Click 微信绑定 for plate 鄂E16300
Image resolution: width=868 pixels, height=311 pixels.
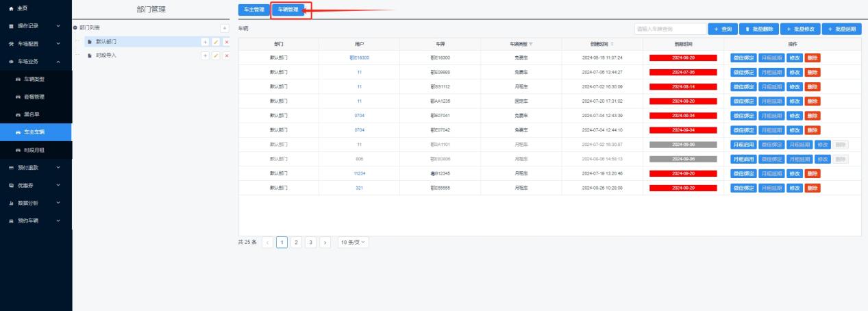tap(743, 58)
